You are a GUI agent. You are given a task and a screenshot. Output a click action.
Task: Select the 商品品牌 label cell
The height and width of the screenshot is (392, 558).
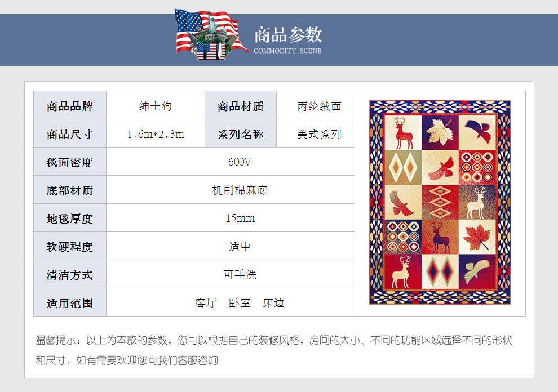[x=70, y=105]
